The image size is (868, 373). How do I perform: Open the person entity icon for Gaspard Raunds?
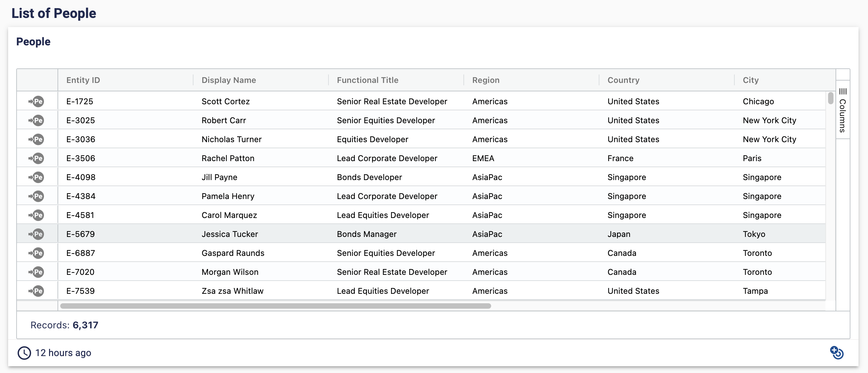pos(36,253)
